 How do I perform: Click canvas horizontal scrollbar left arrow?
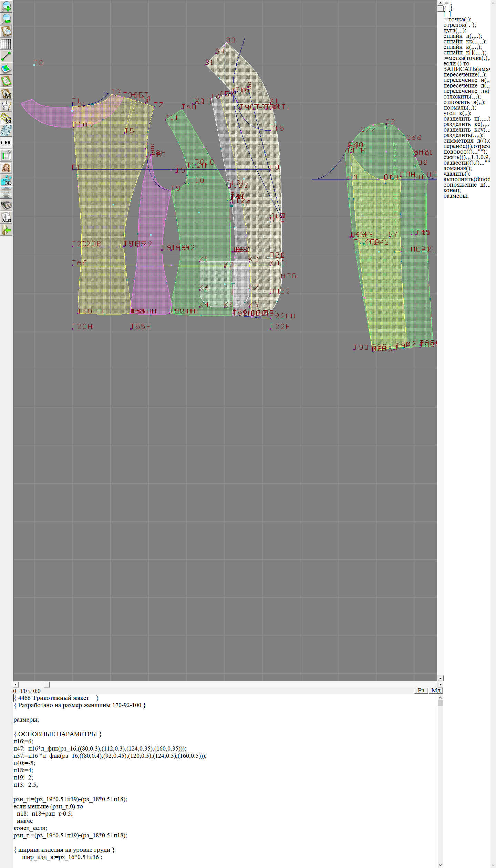(x=15, y=684)
